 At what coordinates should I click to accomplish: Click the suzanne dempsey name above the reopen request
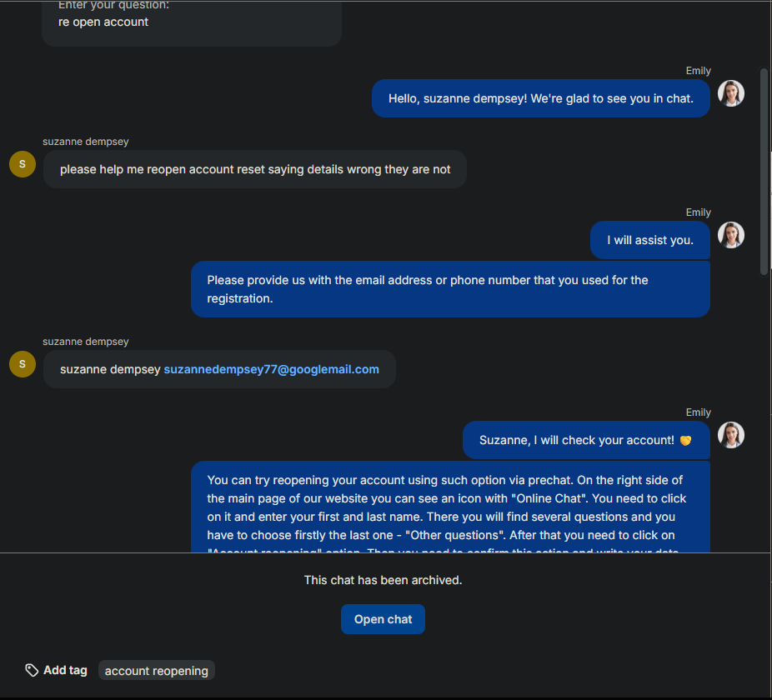pos(86,142)
